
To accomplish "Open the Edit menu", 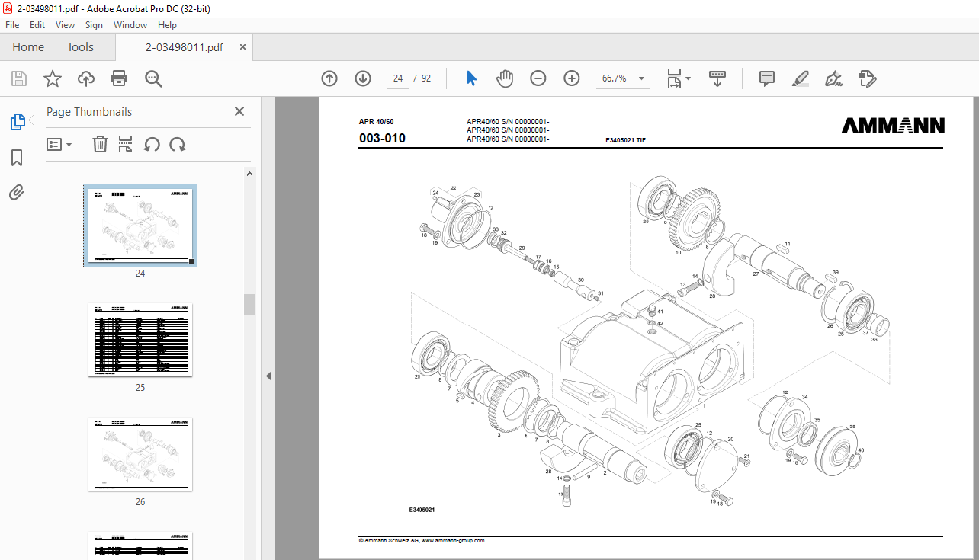I will point(37,25).
